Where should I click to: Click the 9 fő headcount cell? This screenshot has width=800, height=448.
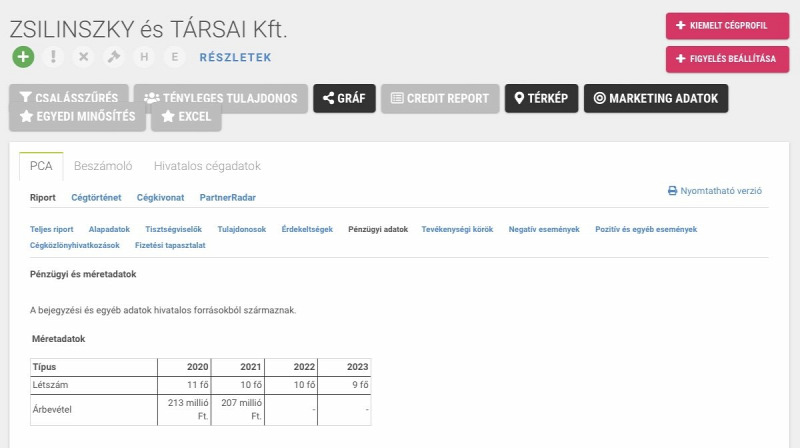tap(344, 385)
